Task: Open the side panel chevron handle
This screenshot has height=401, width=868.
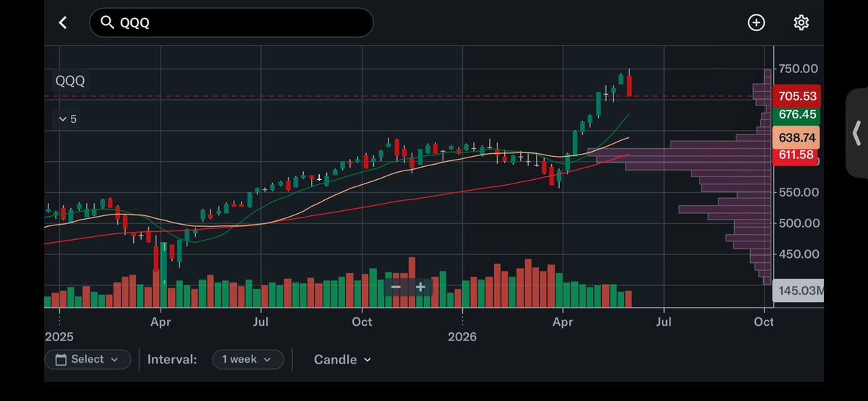Action: pos(857,134)
